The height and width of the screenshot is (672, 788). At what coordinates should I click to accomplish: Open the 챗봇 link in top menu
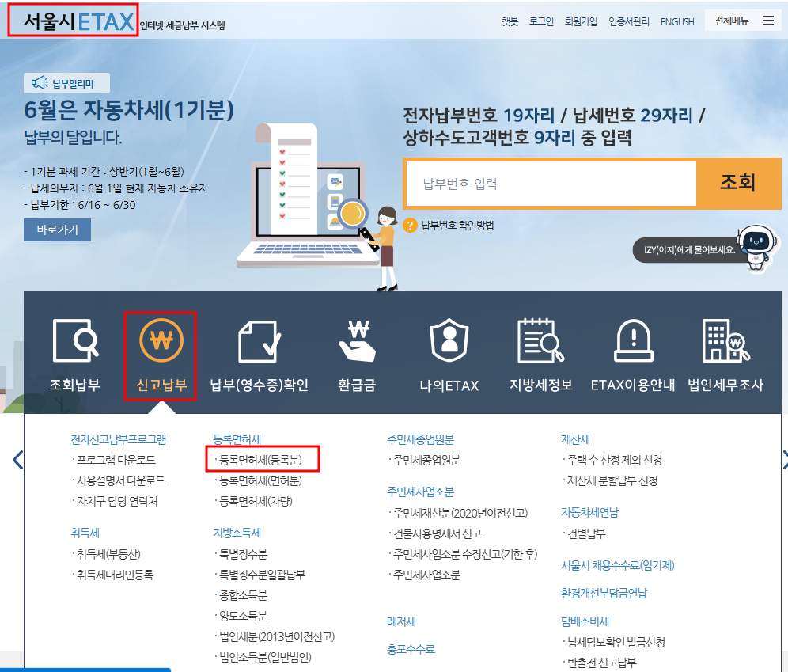510,21
